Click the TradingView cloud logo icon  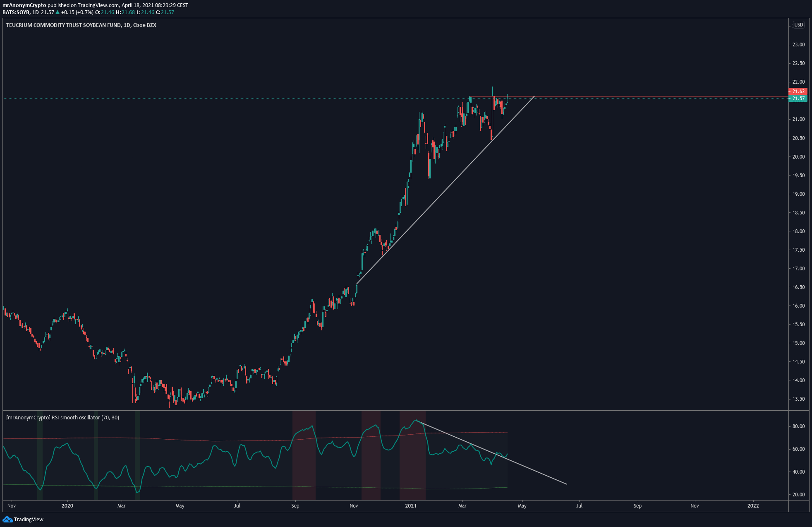pos(7,520)
